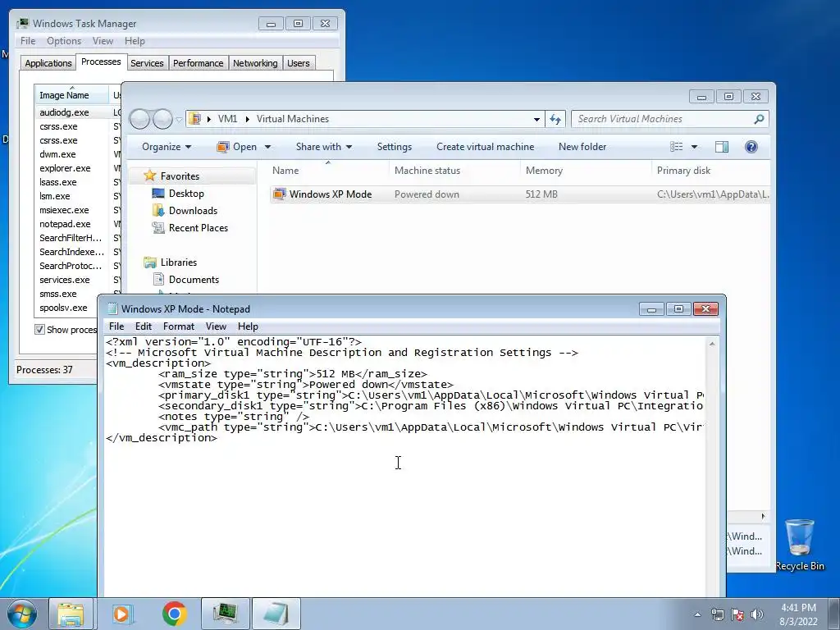Expand the root breadcrumb arrow before VM1
Image resolution: width=840 pixels, height=630 pixels.
pos(209,119)
